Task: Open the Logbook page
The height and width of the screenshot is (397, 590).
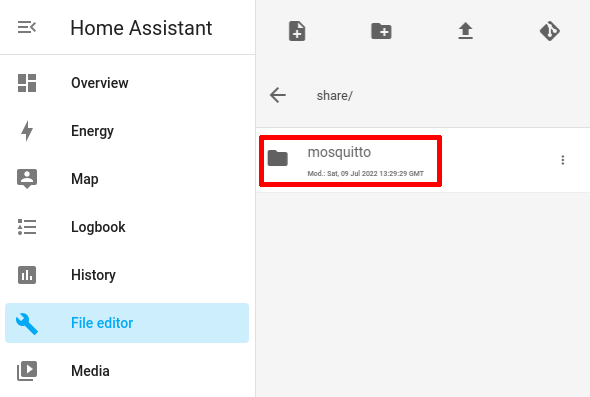Action: coord(127,227)
